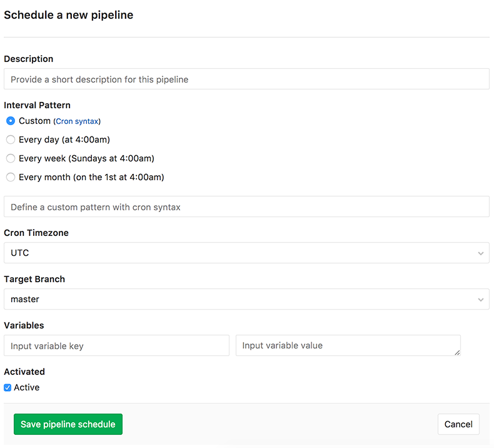The height and width of the screenshot is (448, 494).
Task: Click the chevron arrow in the Cron Timezone box
Action: click(480, 253)
